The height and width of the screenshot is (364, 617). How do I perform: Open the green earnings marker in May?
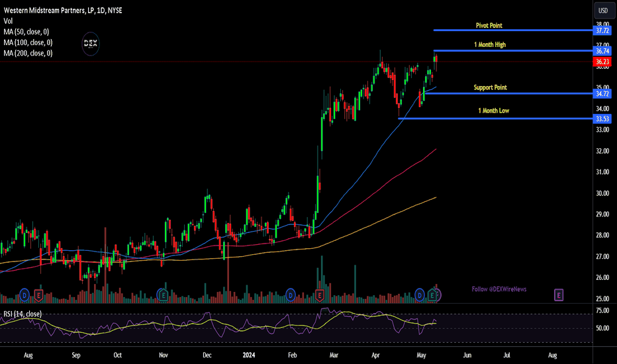click(x=432, y=295)
